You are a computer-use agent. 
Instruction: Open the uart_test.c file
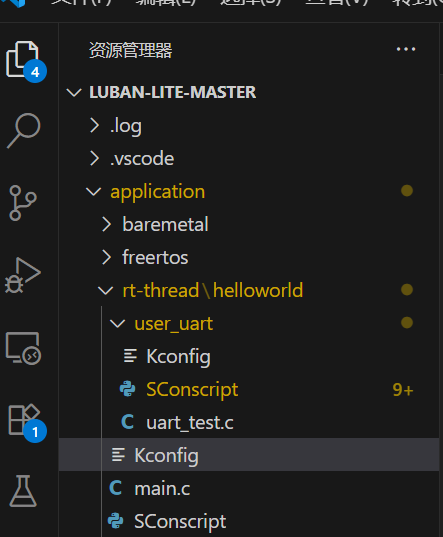click(249, 422)
